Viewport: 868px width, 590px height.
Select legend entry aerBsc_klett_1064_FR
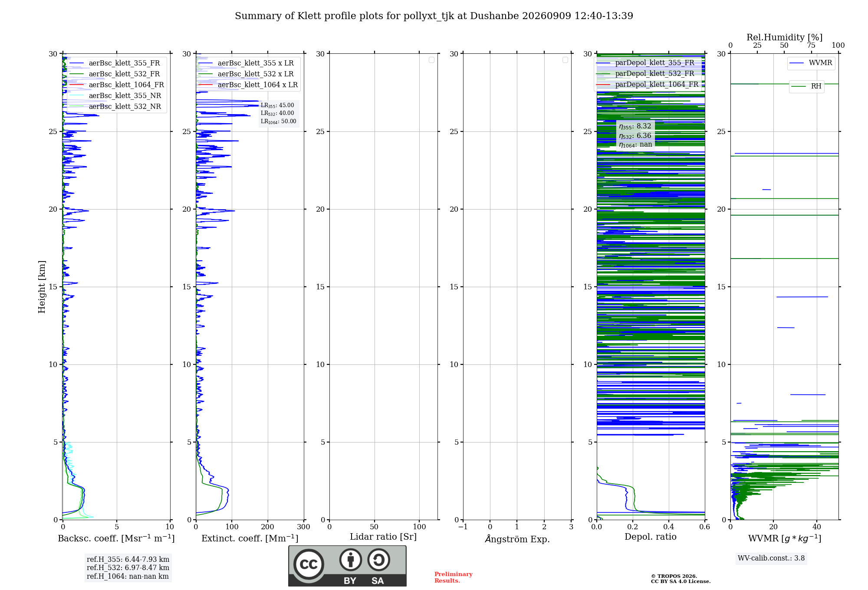[x=126, y=85]
